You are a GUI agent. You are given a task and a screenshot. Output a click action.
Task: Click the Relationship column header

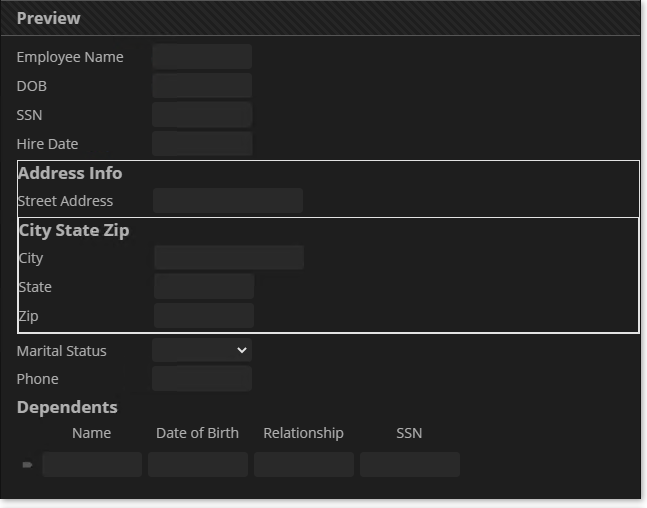click(x=303, y=433)
